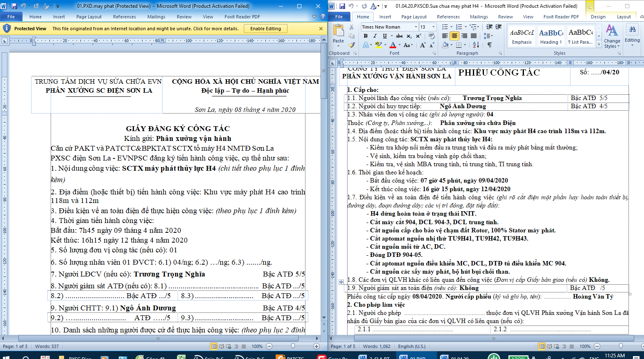644x359 pixels.
Task: Open the Mailings tab in the left window
Action: pos(156,17)
